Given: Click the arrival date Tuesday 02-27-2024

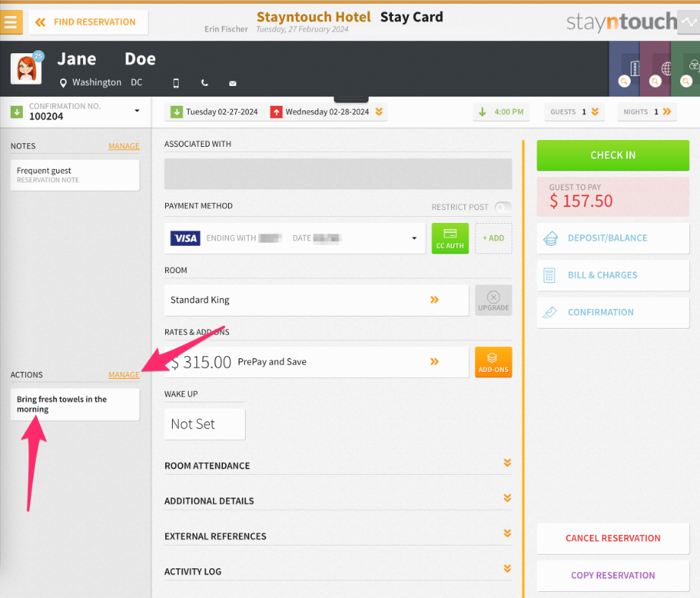Looking at the screenshot, I should (215, 112).
